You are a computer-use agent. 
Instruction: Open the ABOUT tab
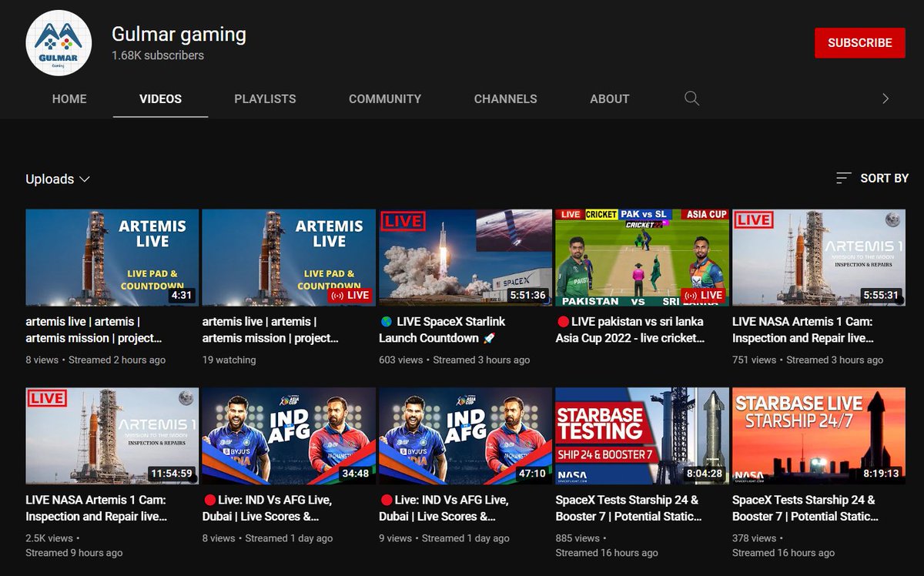(610, 99)
